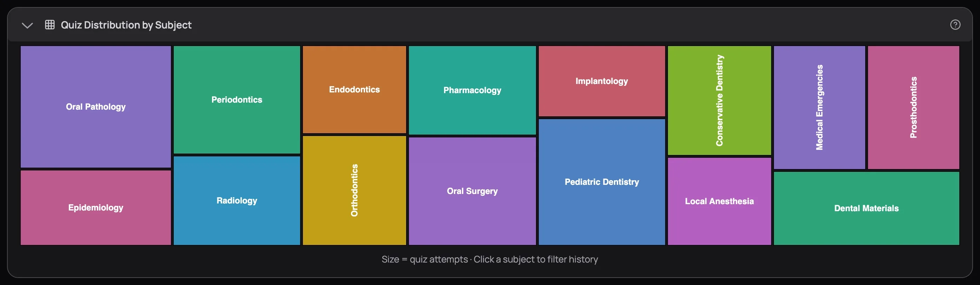Click the Endodontics tile

354,90
